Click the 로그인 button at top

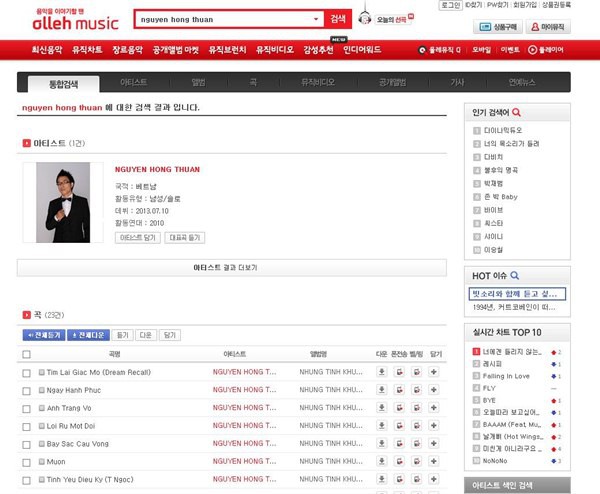pyautogui.click(x=451, y=5)
